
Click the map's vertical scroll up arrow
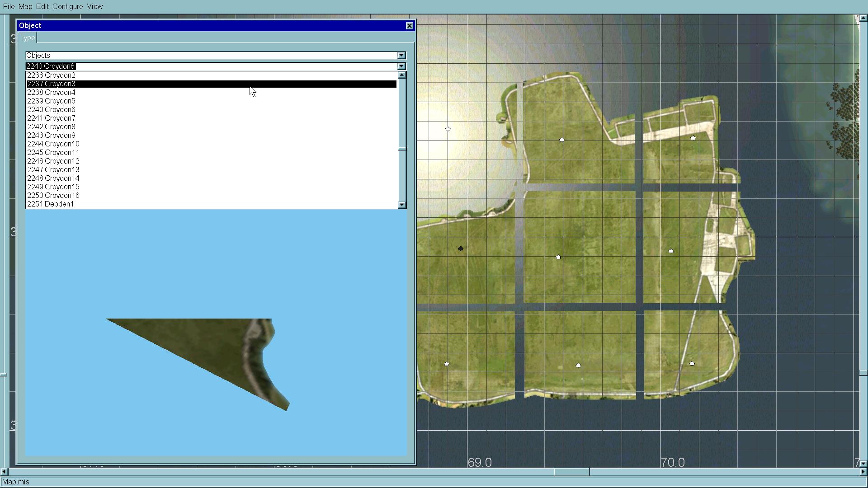[x=863, y=18]
